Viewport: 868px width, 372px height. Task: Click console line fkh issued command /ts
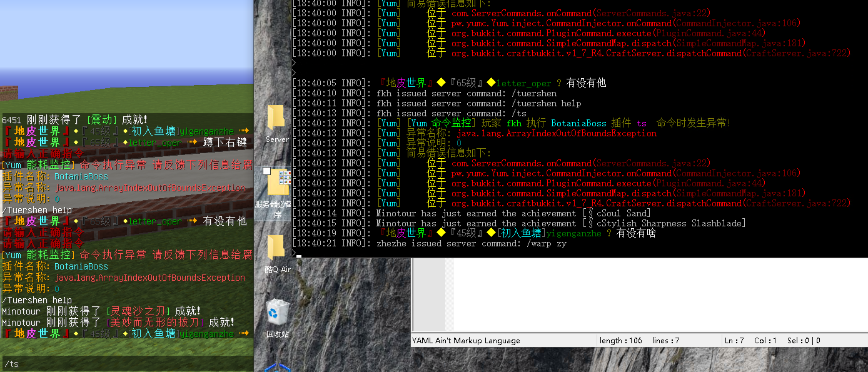point(409,113)
